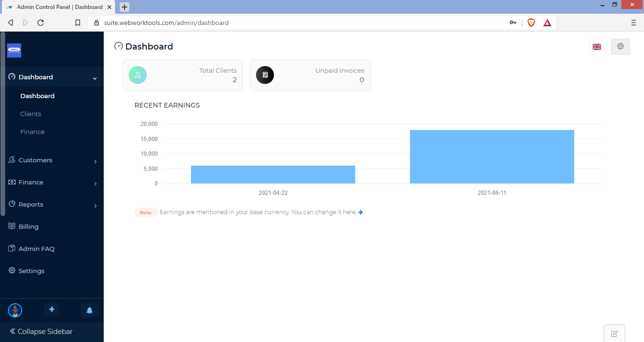Click the sidebar vertical scrollbar
The height and width of the screenshot is (342, 644).
3,124
